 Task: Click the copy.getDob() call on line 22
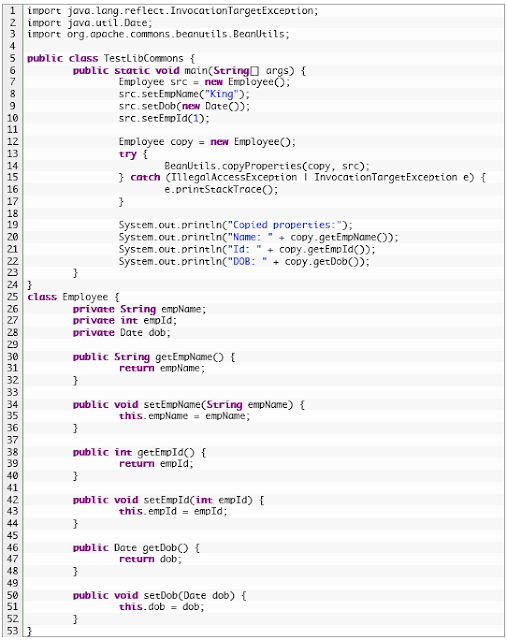point(324,261)
